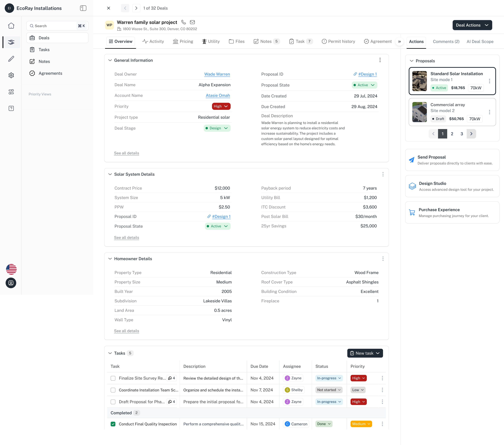Click the email envelope icon next to title
Screen dimensions: 504x445
point(192,22)
